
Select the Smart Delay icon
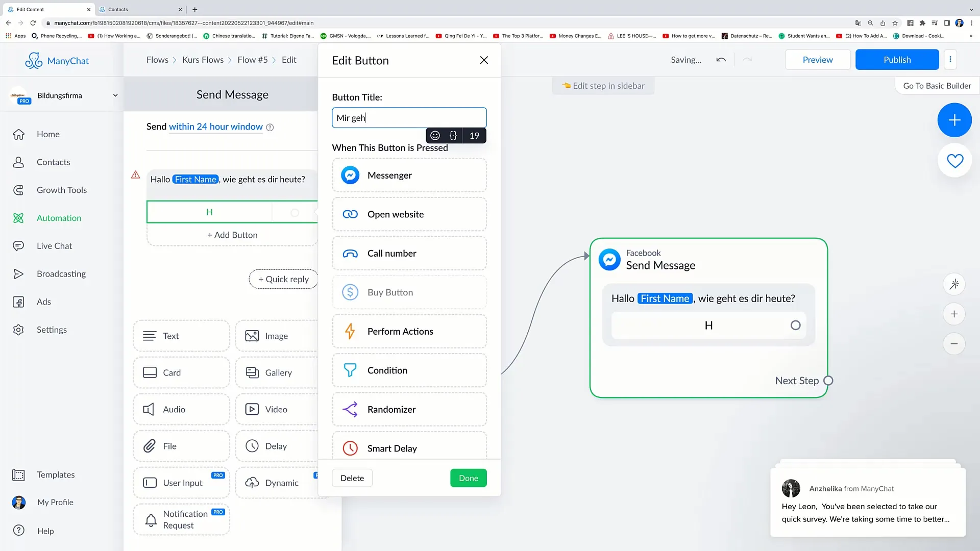350,448
